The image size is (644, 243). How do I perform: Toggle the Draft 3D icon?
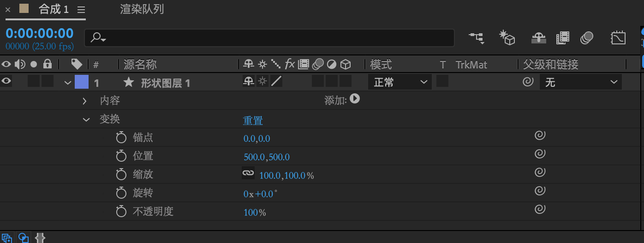(507, 38)
